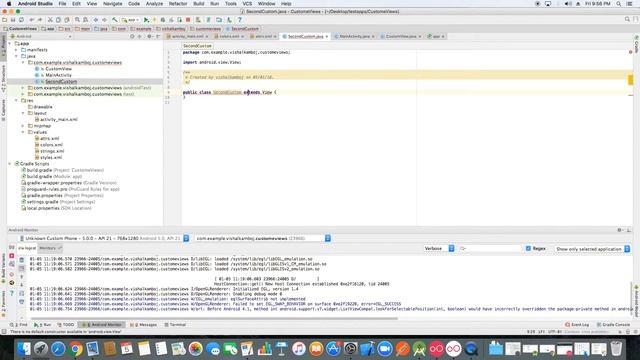The width and height of the screenshot is (640, 360).
Task: Open the Verbose log level dropdown
Action: tap(439, 248)
